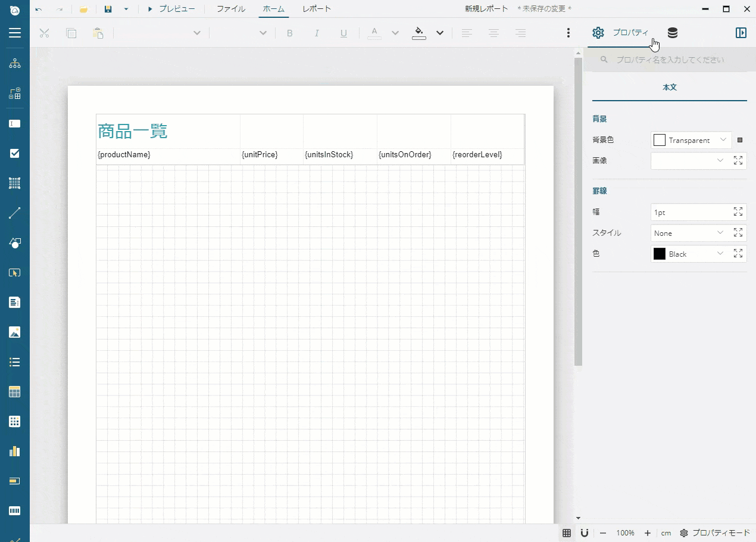Click プロパティモード in the status bar
The width and height of the screenshot is (756, 542).
pos(719,533)
